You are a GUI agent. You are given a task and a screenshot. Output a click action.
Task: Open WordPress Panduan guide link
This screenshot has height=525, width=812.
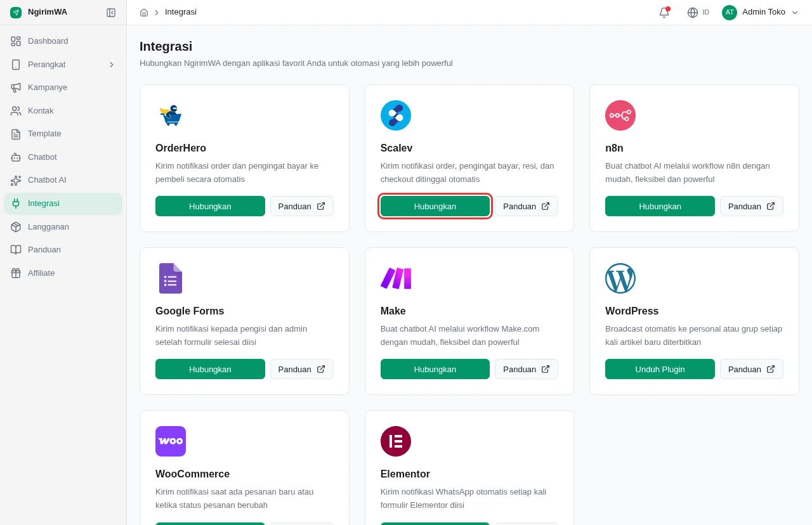[x=752, y=369]
